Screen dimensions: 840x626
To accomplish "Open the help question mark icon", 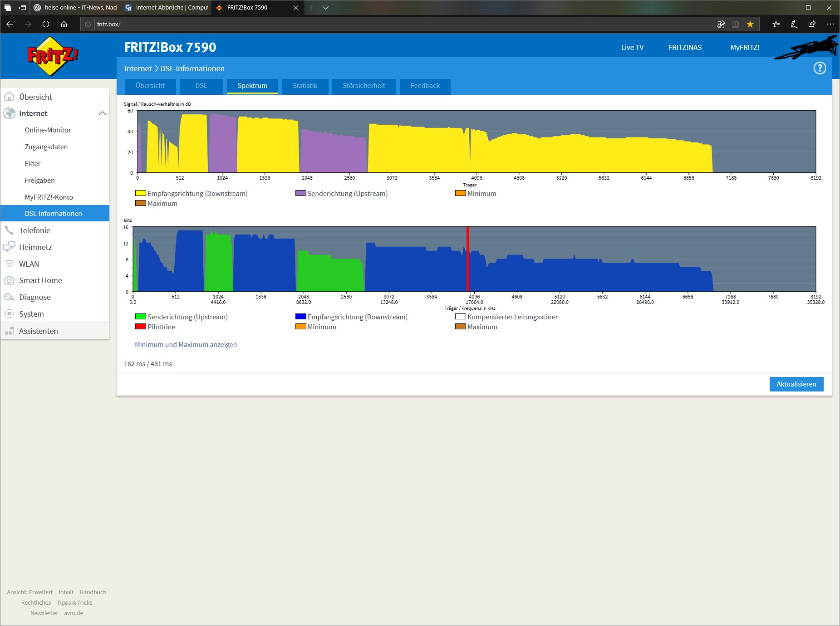I will click(820, 68).
